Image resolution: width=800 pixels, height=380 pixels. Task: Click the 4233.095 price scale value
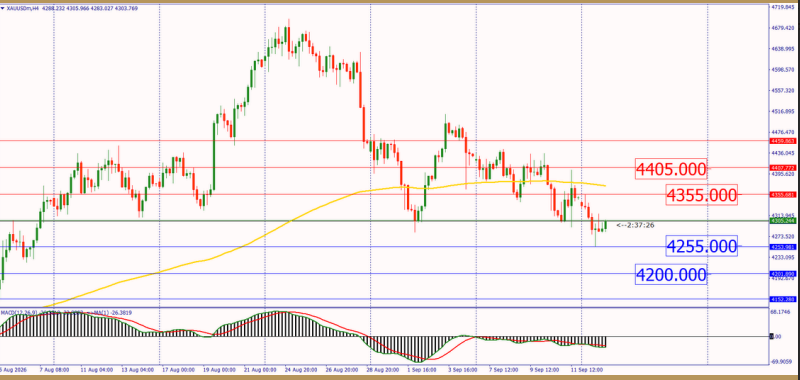pyautogui.click(x=783, y=257)
